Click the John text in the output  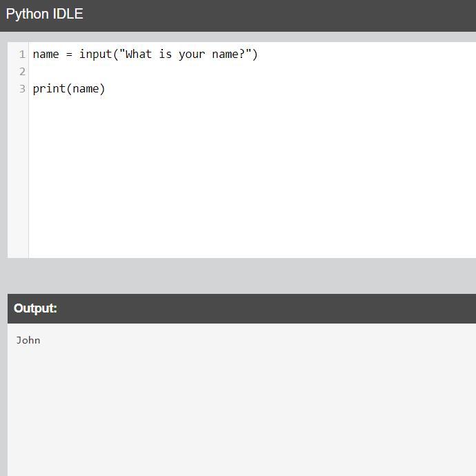pos(28,340)
